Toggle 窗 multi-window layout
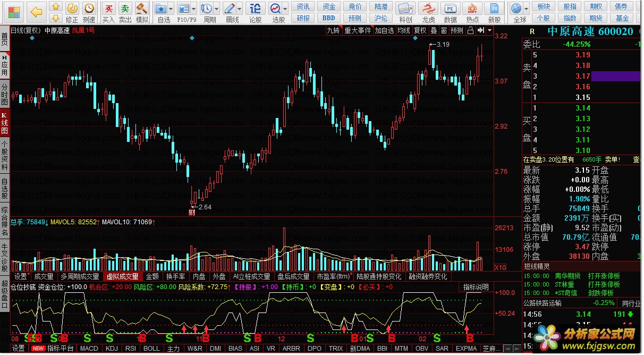 (x=444, y=30)
